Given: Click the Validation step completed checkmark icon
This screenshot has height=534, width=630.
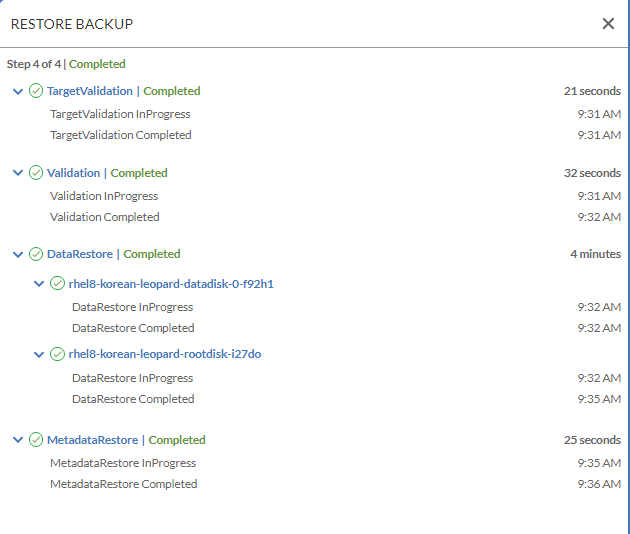Looking at the screenshot, I should [36, 173].
